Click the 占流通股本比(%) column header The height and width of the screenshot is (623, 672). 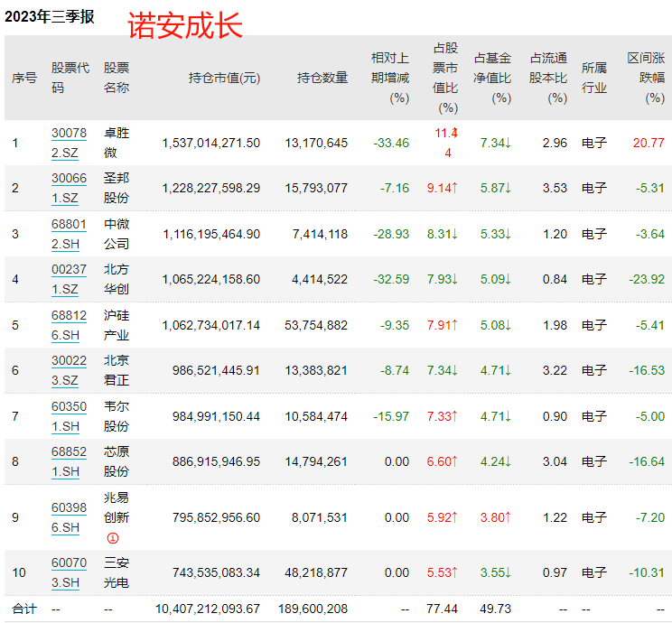[x=548, y=78]
